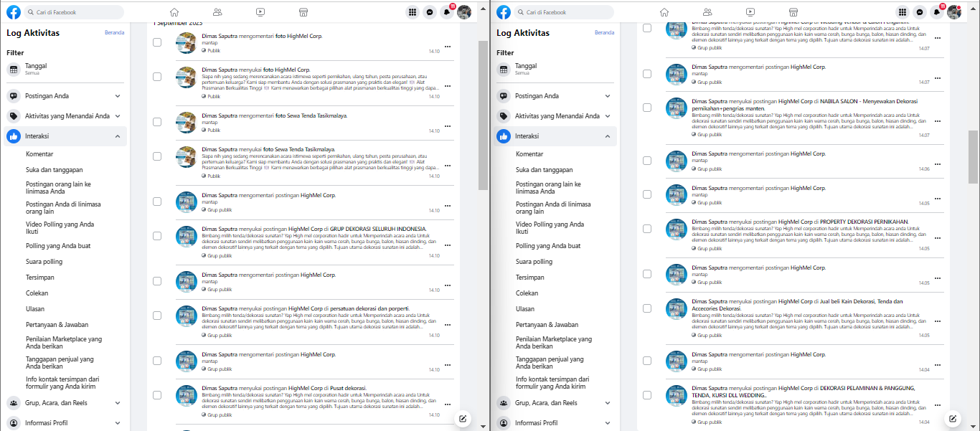The height and width of the screenshot is (431, 980).
Task: Click the right window's vertical scrollbar thumb
Action: [973, 156]
